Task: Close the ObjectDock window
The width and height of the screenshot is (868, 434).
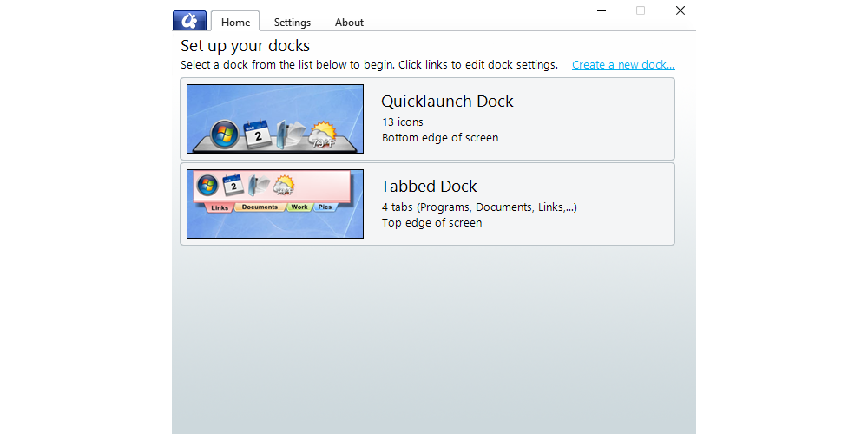Action: [x=681, y=10]
